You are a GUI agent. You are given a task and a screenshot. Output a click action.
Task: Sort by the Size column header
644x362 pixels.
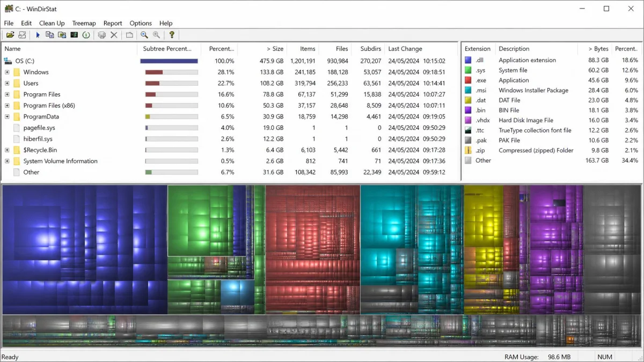pos(262,49)
